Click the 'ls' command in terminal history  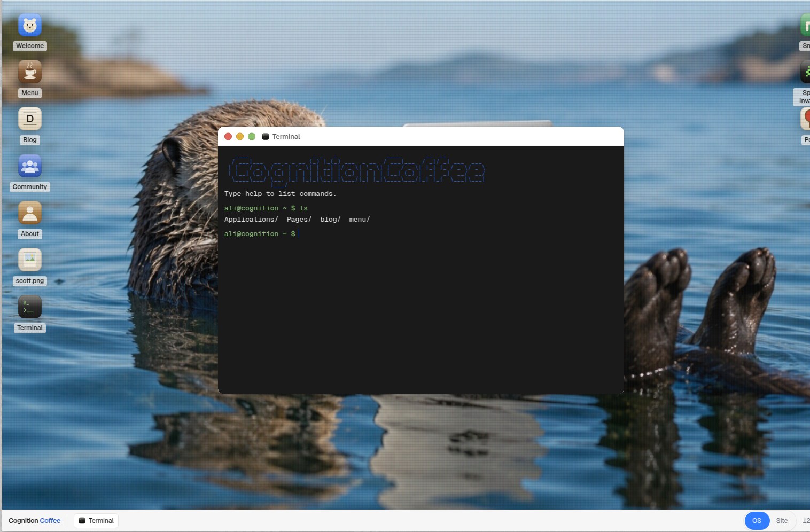pyautogui.click(x=303, y=208)
